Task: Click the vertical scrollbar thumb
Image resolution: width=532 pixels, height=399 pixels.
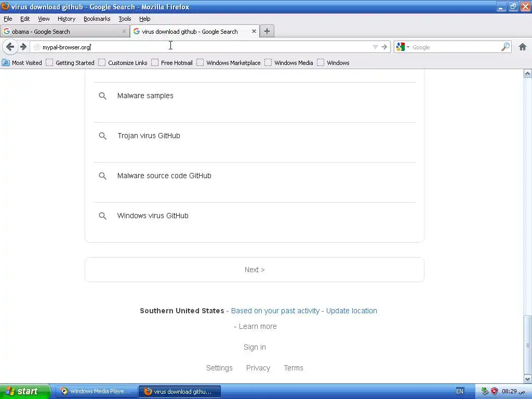Action: [x=528, y=345]
